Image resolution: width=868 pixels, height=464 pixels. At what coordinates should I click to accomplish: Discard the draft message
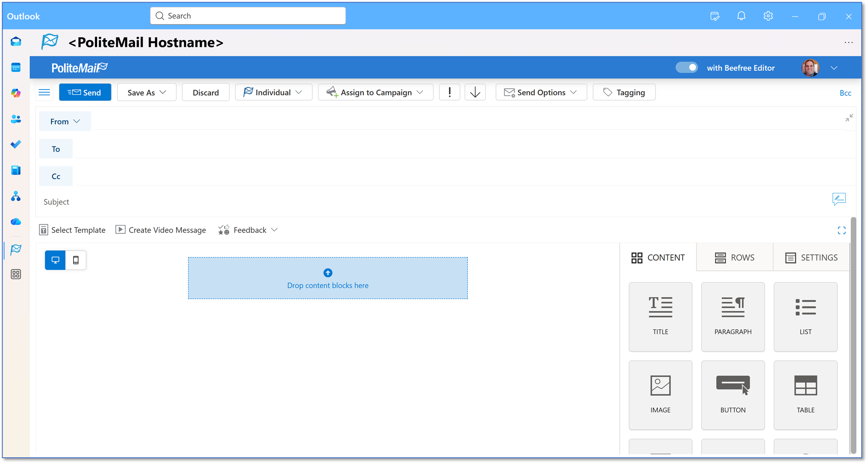(x=206, y=92)
